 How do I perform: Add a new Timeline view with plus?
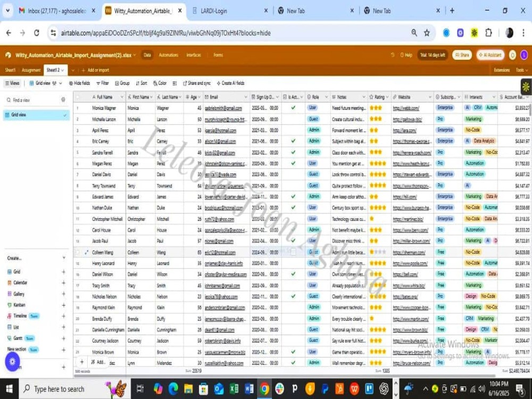[x=63, y=316]
